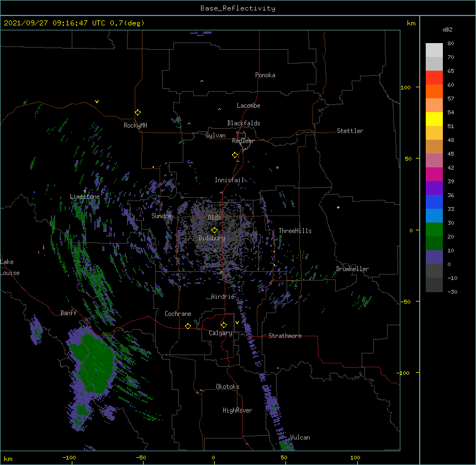Click the Banff town label
Screen dimensions: 476x465
coord(68,313)
